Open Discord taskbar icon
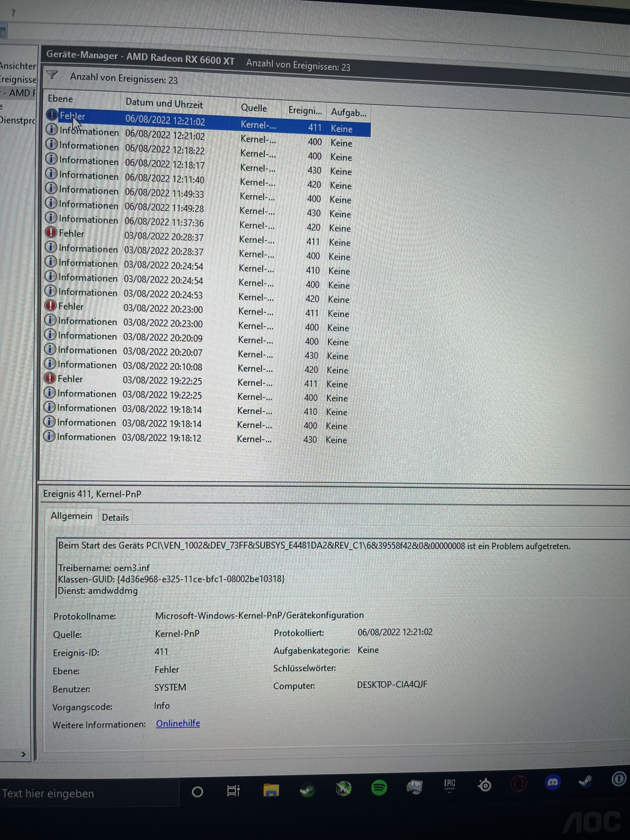 pyautogui.click(x=552, y=782)
